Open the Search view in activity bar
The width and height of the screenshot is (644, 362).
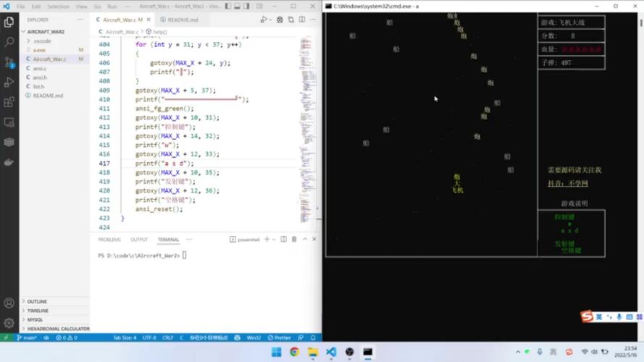point(9,42)
